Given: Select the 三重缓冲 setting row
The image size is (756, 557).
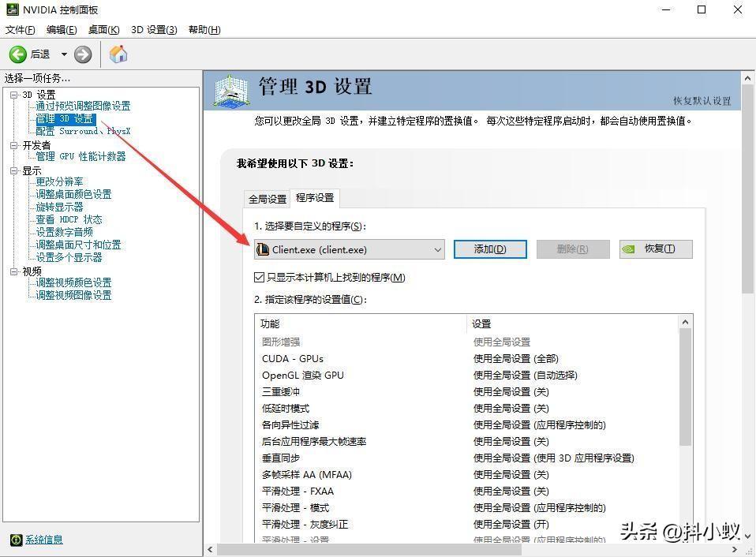Looking at the screenshot, I should point(466,392).
